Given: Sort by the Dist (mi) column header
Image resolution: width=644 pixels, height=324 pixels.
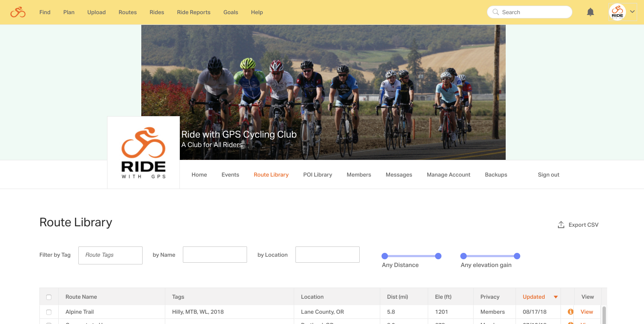Looking at the screenshot, I should point(397,297).
